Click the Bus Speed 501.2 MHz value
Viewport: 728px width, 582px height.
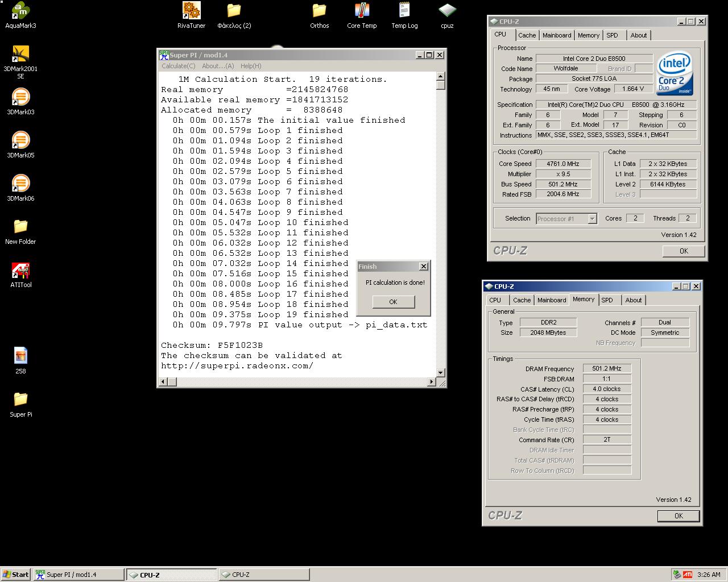pos(563,184)
